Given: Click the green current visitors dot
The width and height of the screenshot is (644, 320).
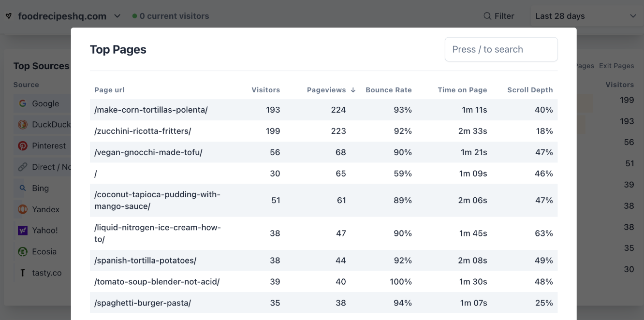Looking at the screenshot, I should tap(135, 15).
